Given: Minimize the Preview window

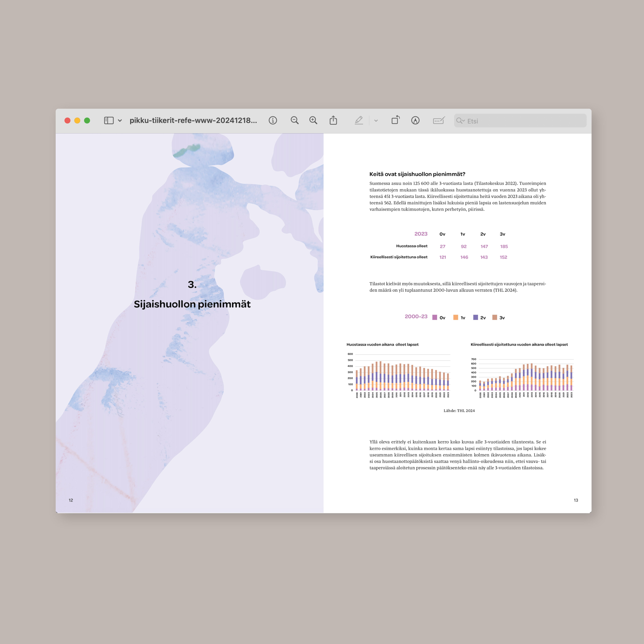Looking at the screenshot, I should point(77,120).
